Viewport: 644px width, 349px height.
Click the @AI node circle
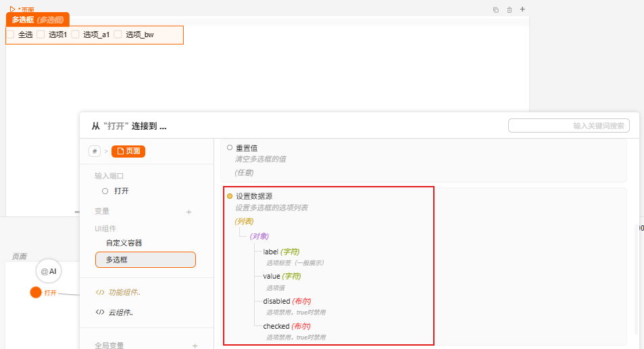(x=49, y=271)
